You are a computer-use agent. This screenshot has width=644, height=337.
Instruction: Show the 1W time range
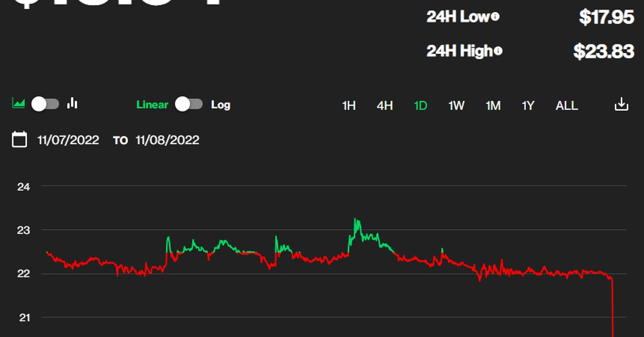pos(456,106)
